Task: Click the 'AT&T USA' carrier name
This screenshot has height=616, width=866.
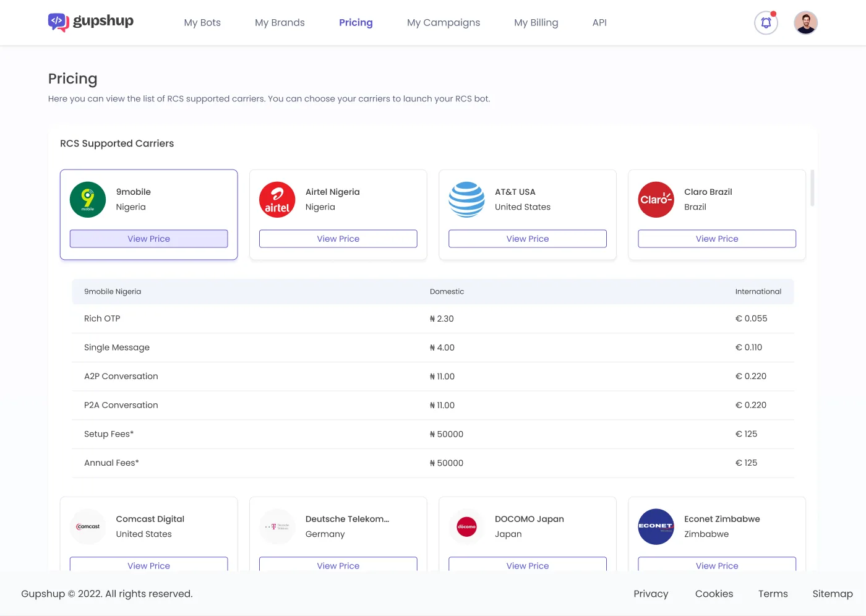Action: tap(515, 192)
